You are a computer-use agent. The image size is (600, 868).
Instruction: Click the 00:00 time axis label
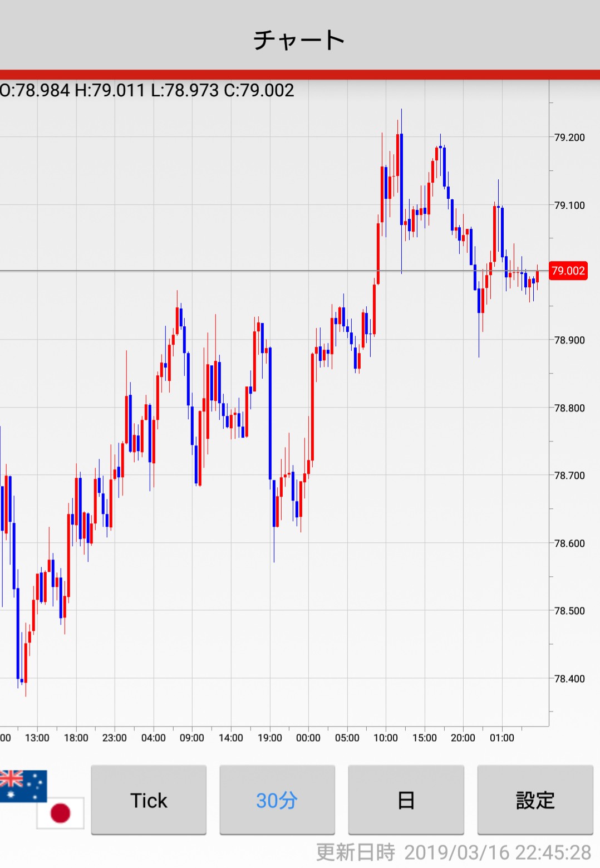point(308,738)
